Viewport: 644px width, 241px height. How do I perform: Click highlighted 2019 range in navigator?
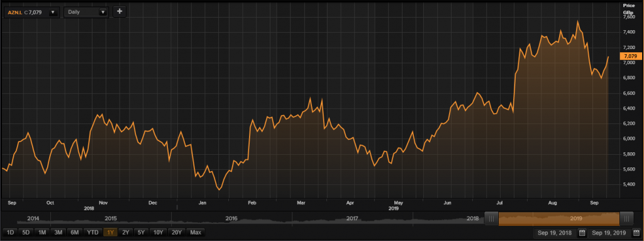click(559, 218)
